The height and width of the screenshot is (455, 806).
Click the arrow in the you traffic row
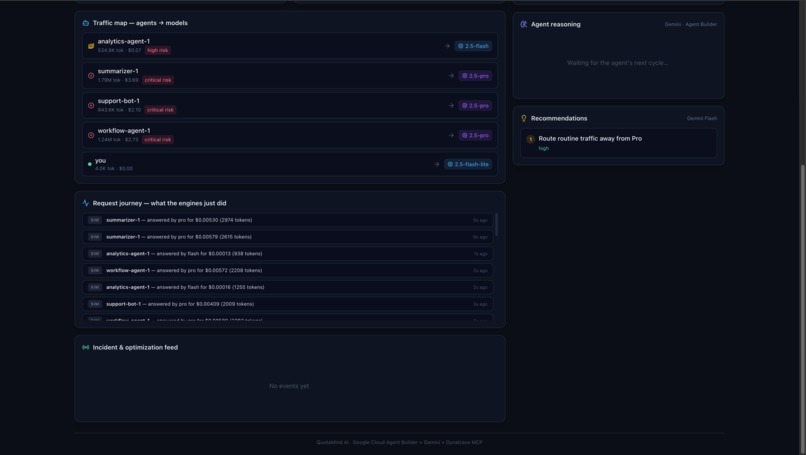pyautogui.click(x=436, y=165)
